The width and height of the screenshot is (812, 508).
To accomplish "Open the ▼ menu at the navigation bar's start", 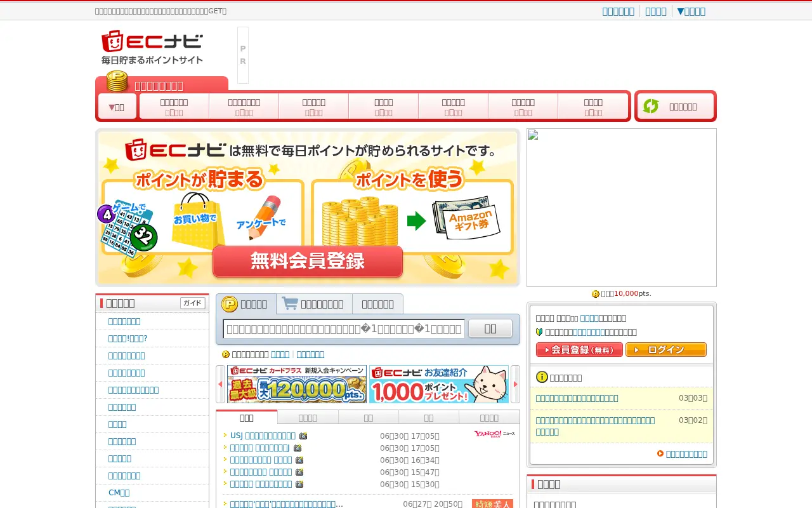I will click(x=117, y=107).
